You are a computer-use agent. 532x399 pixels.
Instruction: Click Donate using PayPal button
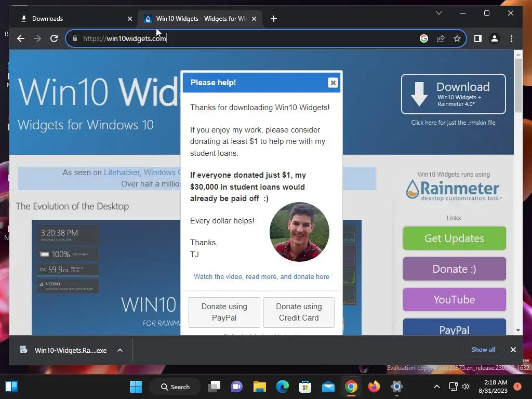coord(224,312)
